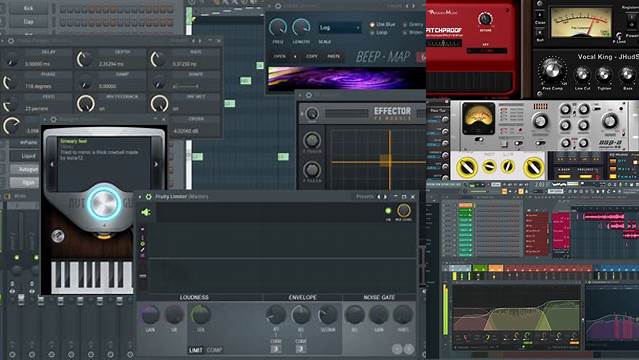The image size is (639, 360).
Task: Open the Log scale dropdown in BeepMap
Action: pyautogui.click(x=339, y=28)
